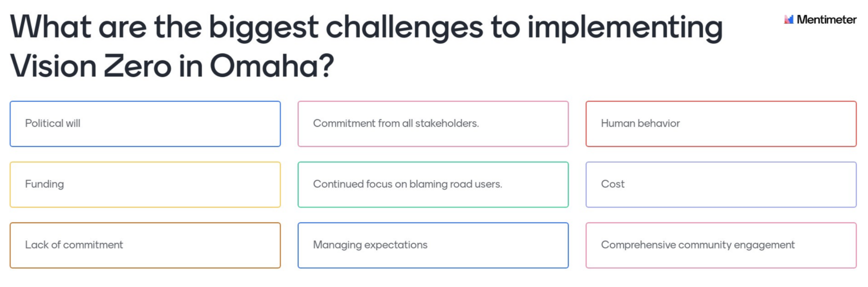
Task: Click the "Funding" response card
Action: click(x=145, y=184)
